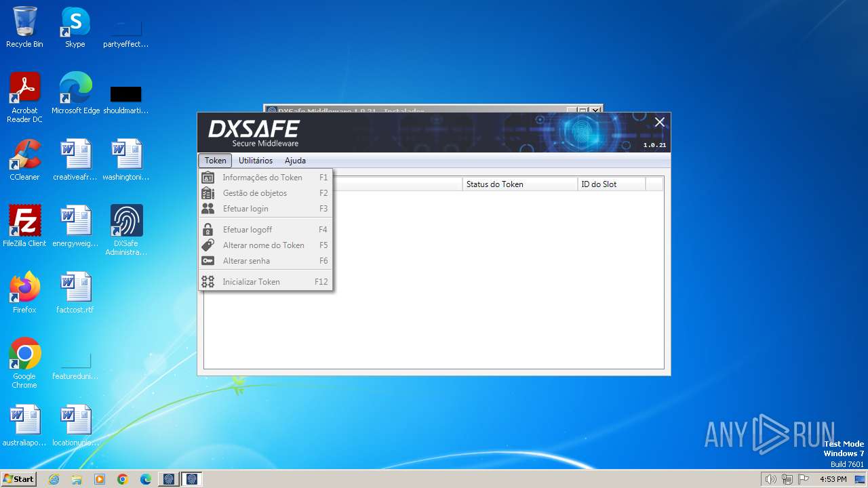Viewport: 868px width, 488px height.
Task: Launch Internet Explorer from taskbar
Action: 54,479
